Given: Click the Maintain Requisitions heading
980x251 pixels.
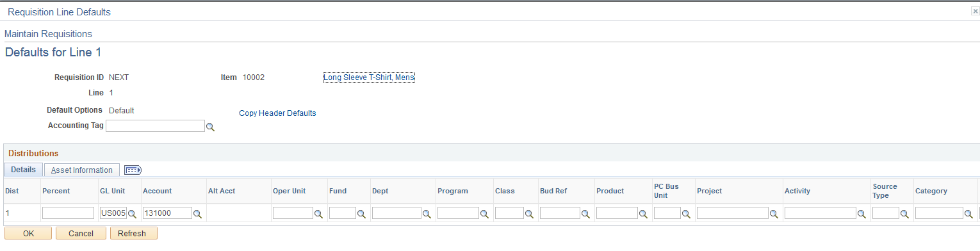Looking at the screenshot, I should [x=48, y=34].
